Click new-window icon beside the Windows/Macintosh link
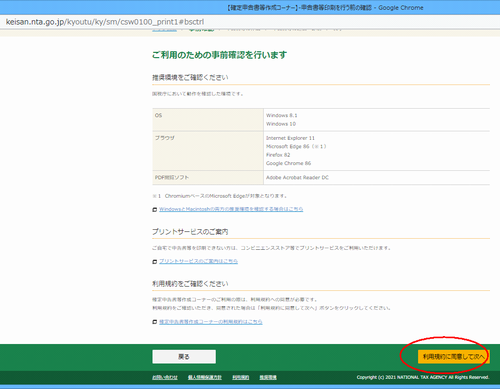Screen dimensions: 500x389 coord(155,210)
